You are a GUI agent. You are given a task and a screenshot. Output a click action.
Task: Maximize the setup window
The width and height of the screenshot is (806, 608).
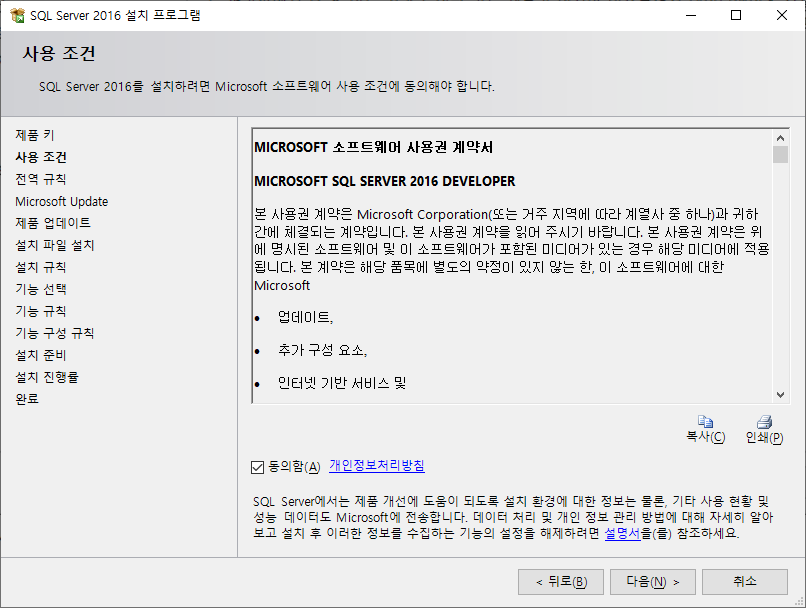pos(736,15)
